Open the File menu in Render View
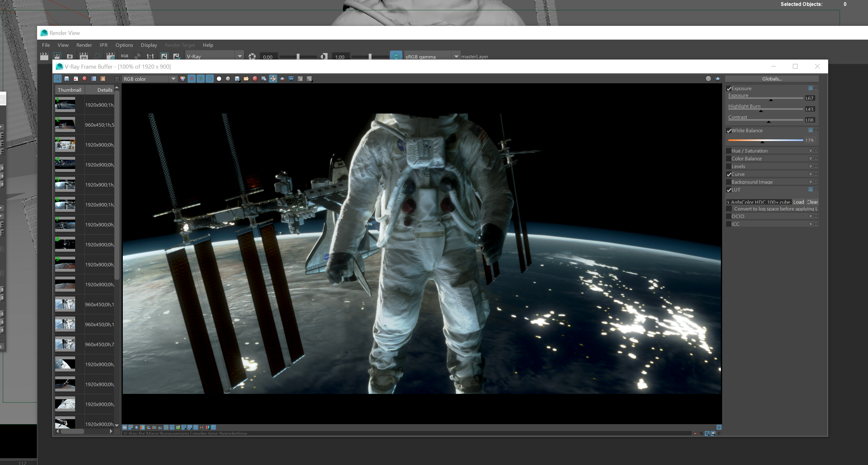Screen dimensions: 868x465 click(46, 45)
